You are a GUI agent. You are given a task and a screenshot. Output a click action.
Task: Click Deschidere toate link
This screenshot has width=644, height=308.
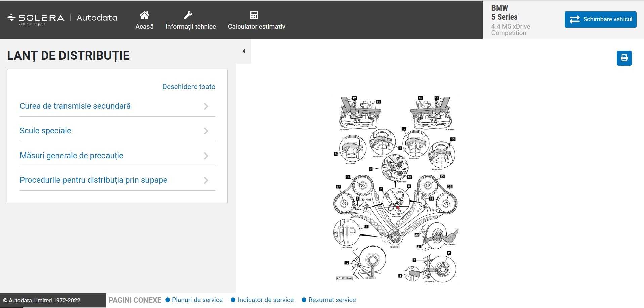[x=188, y=87]
